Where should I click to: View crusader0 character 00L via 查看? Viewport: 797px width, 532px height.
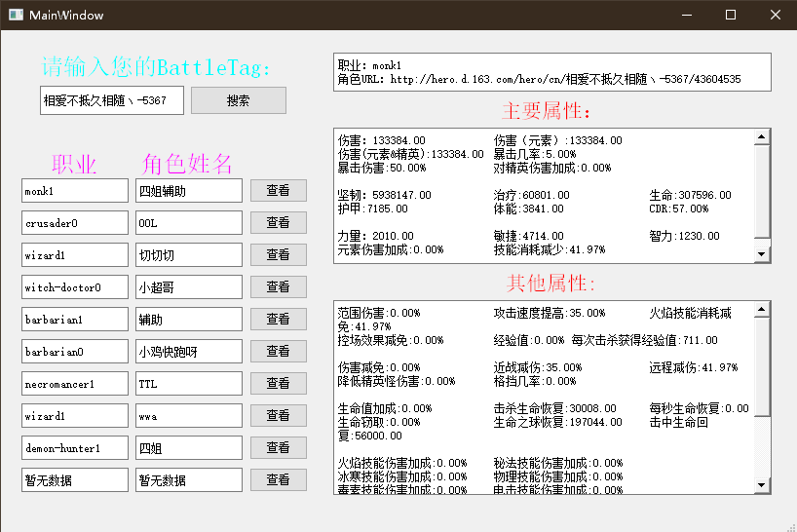pyautogui.click(x=279, y=222)
